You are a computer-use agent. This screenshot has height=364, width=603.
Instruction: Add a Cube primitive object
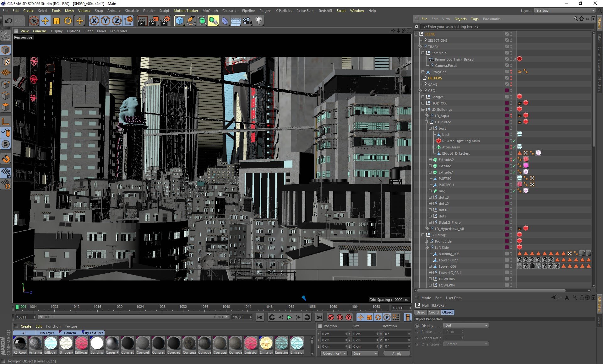[x=179, y=21]
